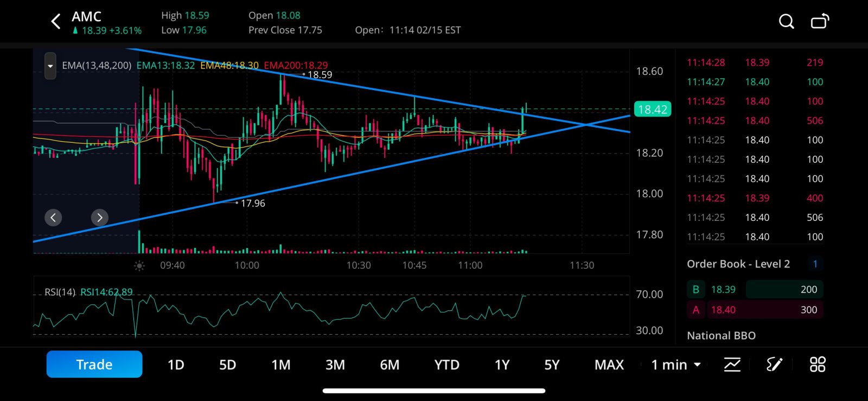The height and width of the screenshot is (401, 868).
Task: Expand the EMA indicator dropdown arrow
Action: click(50, 66)
